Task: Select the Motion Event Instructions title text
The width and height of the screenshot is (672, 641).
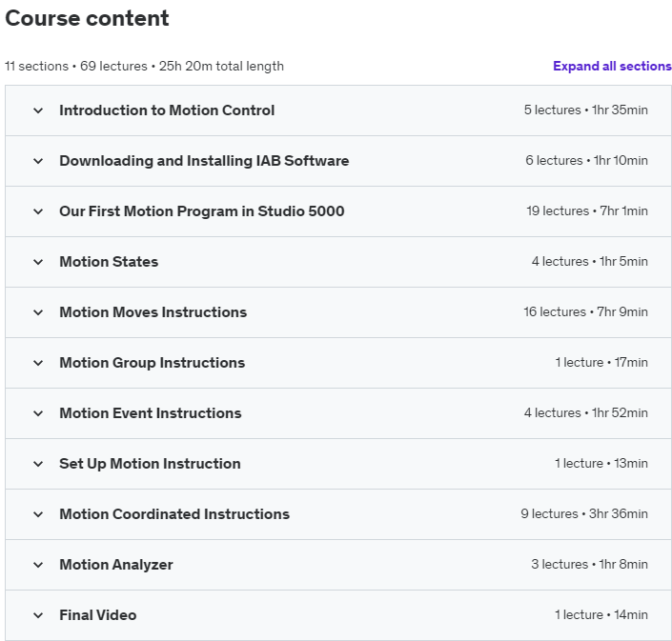Action: coord(150,413)
